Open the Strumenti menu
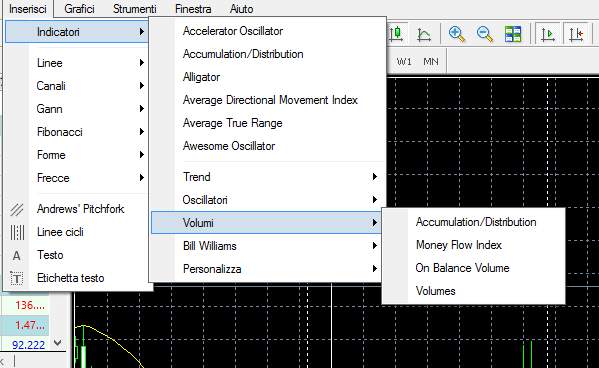 [134, 9]
